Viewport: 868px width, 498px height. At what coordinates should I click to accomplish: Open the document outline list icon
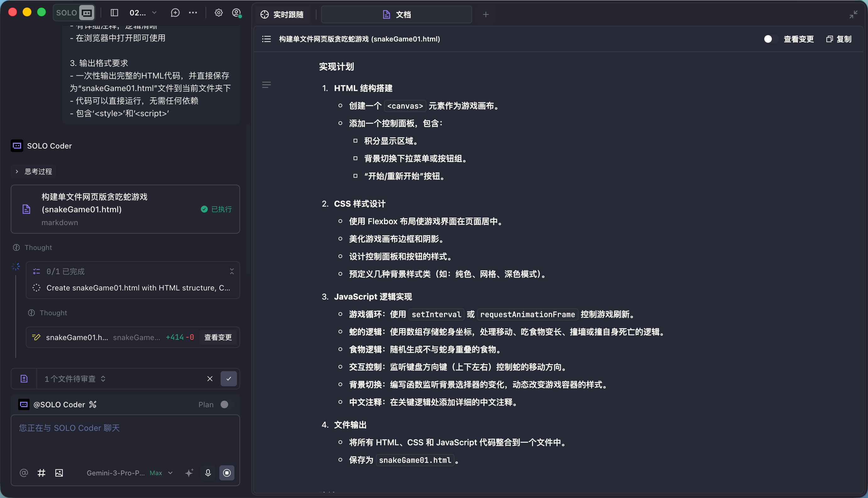click(x=266, y=39)
